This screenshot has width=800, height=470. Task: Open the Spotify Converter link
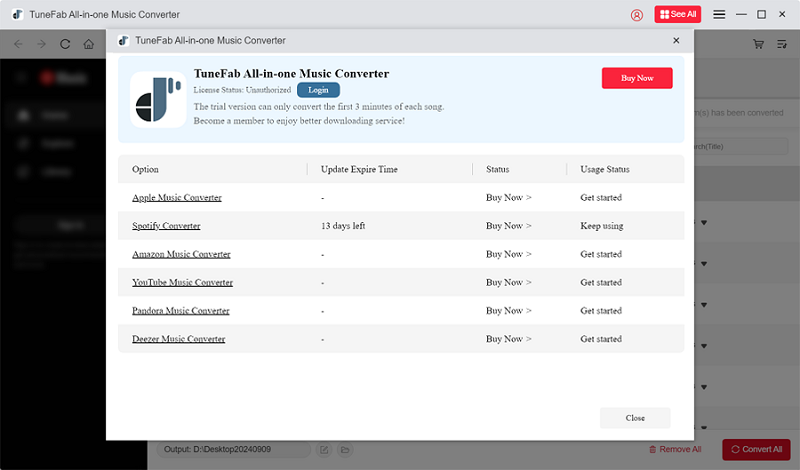(166, 226)
